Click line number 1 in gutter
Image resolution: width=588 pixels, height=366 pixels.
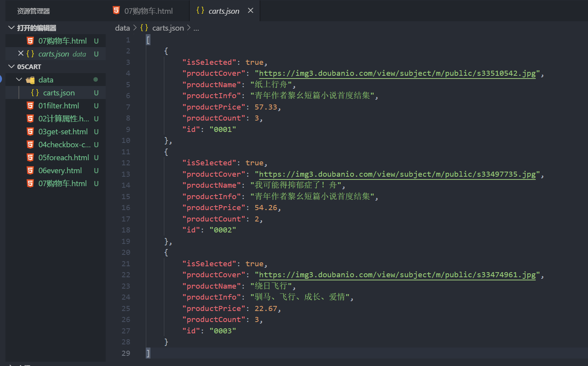[128, 40]
